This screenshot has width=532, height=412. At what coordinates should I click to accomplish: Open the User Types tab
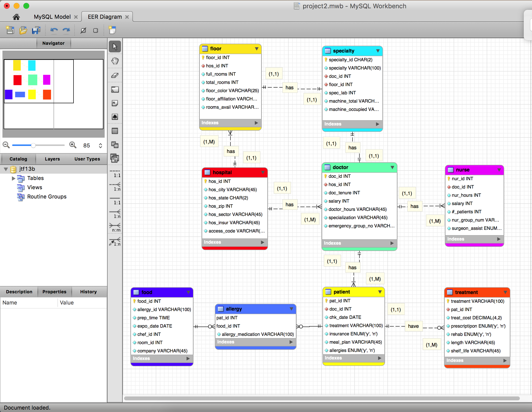[87, 159]
